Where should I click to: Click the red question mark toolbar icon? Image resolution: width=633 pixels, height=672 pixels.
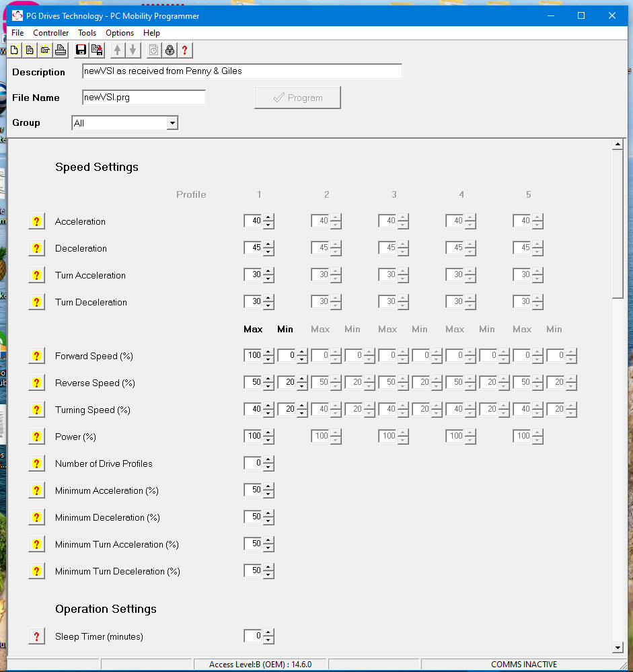coord(184,50)
